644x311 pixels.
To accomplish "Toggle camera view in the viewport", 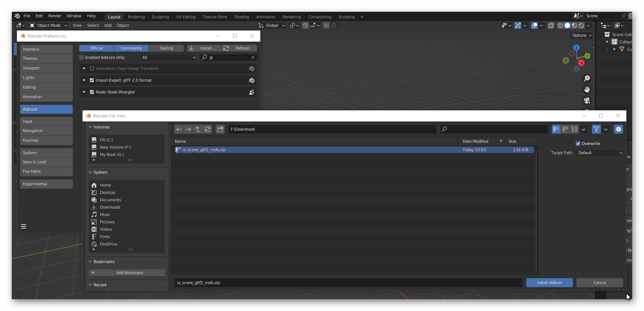I will click(x=587, y=100).
